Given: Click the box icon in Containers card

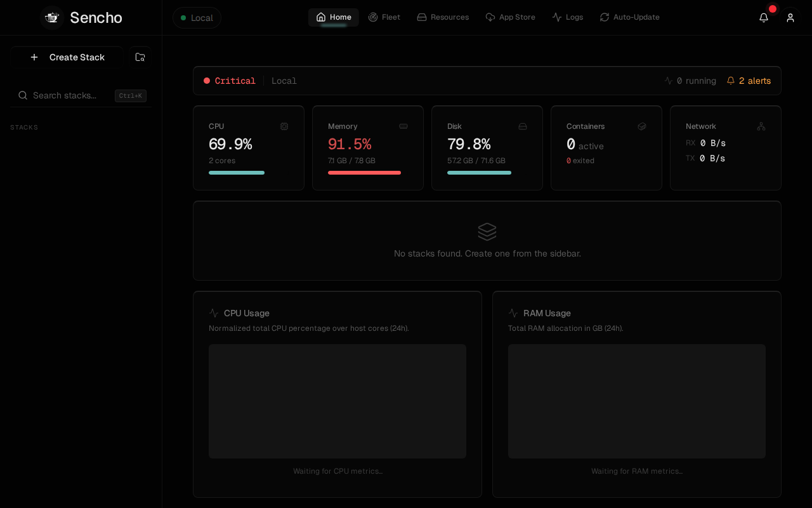Looking at the screenshot, I should coord(642,126).
